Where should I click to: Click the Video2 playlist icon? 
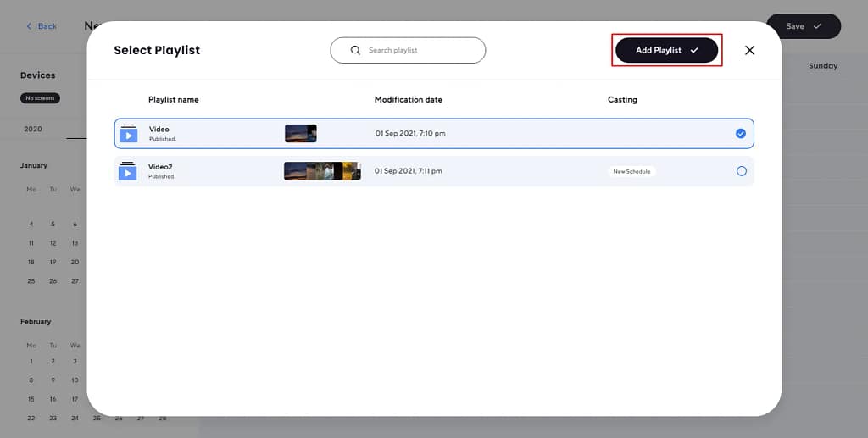click(x=128, y=171)
